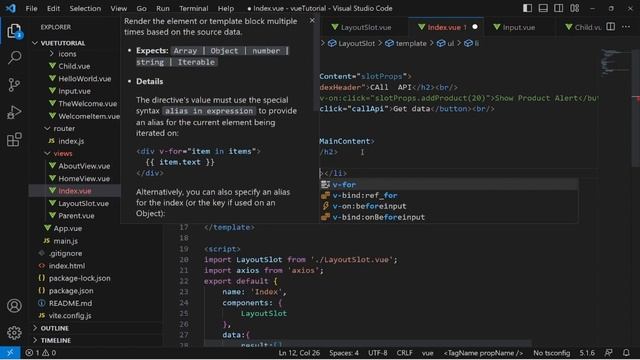Click the Ln 12, Col 26 indicator
Viewport: 640px width, 360px height.
tap(299, 353)
